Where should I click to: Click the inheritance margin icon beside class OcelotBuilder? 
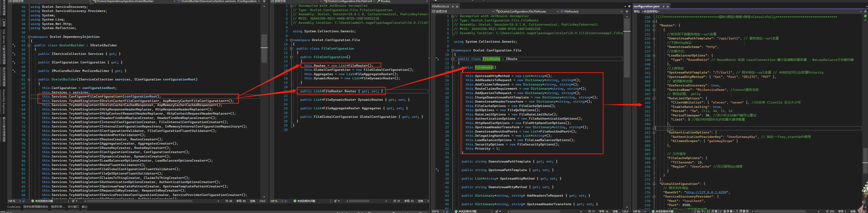tap(13, 45)
